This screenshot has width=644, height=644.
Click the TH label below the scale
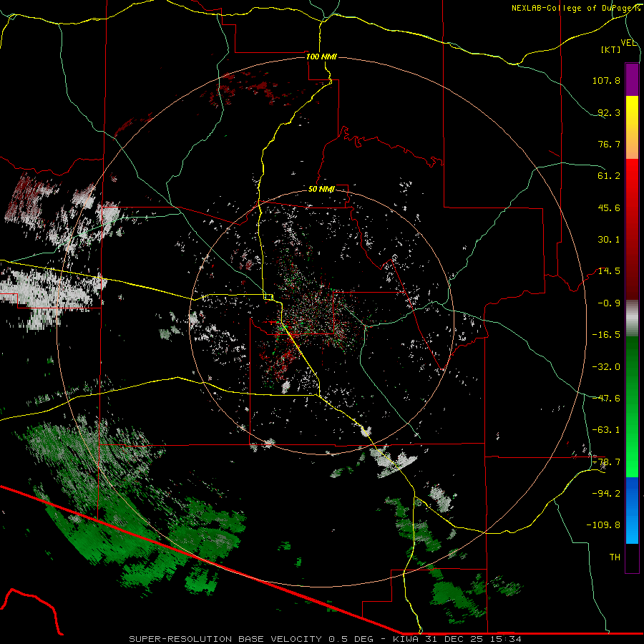point(615,557)
